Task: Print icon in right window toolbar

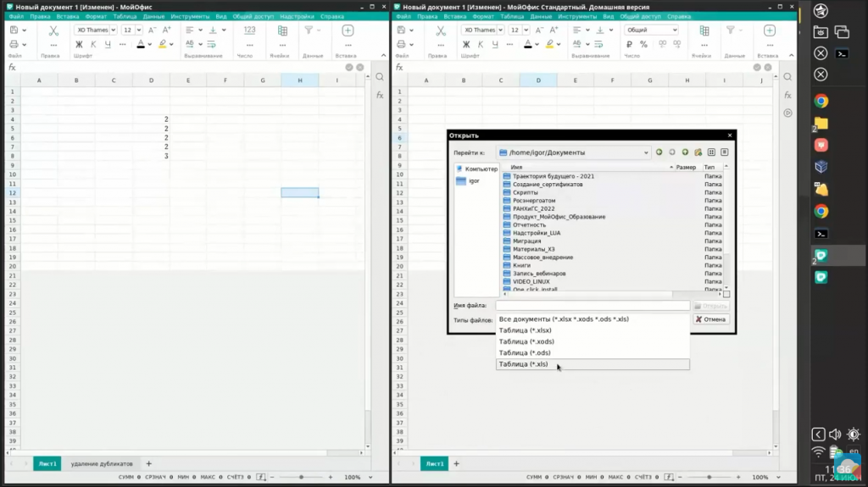Action: coord(401,44)
